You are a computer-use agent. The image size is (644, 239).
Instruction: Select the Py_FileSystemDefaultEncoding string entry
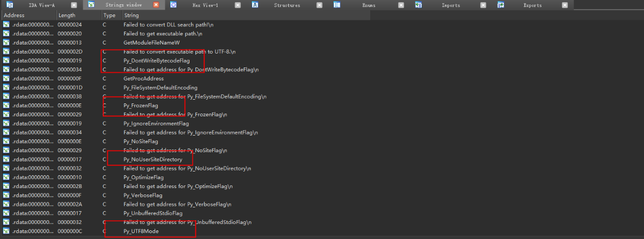(x=160, y=88)
